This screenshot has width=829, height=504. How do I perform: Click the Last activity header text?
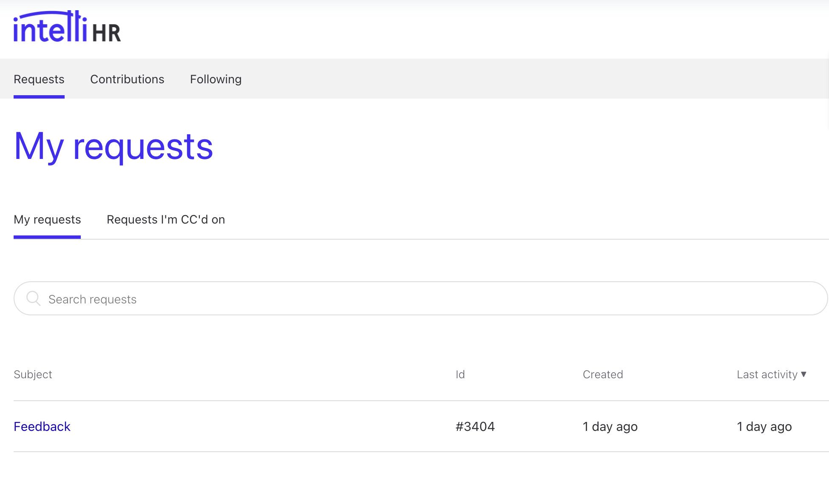coord(767,374)
